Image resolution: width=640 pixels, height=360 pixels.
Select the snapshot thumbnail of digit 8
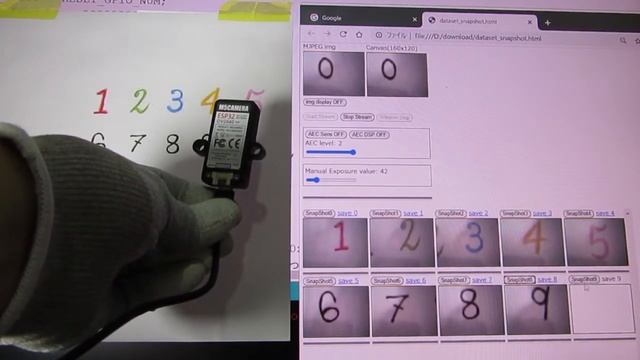(x=471, y=310)
